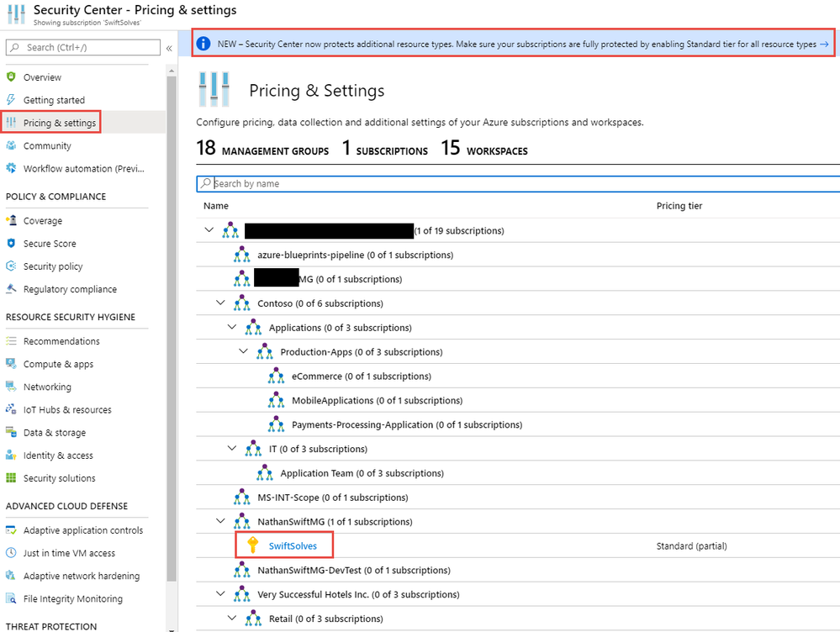The width and height of the screenshot is (840, 632).
Task: Collapse the Contoso management group
Action: tap(220, 303)
